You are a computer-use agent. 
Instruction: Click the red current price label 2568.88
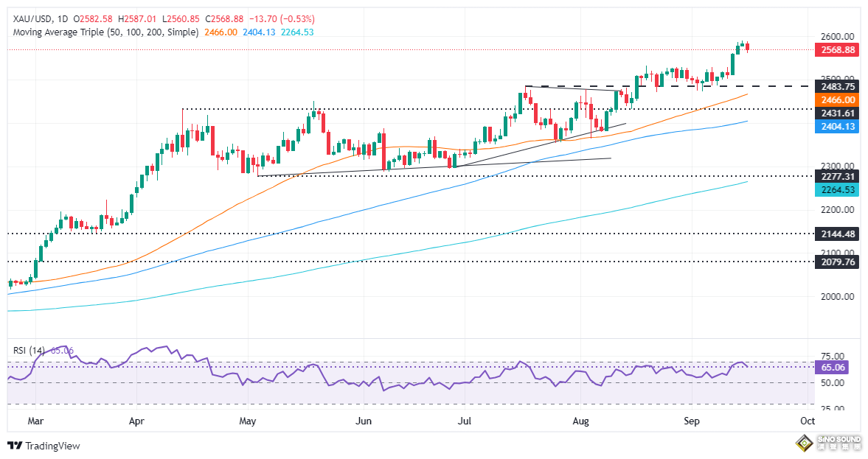click(x=837, y=50)
